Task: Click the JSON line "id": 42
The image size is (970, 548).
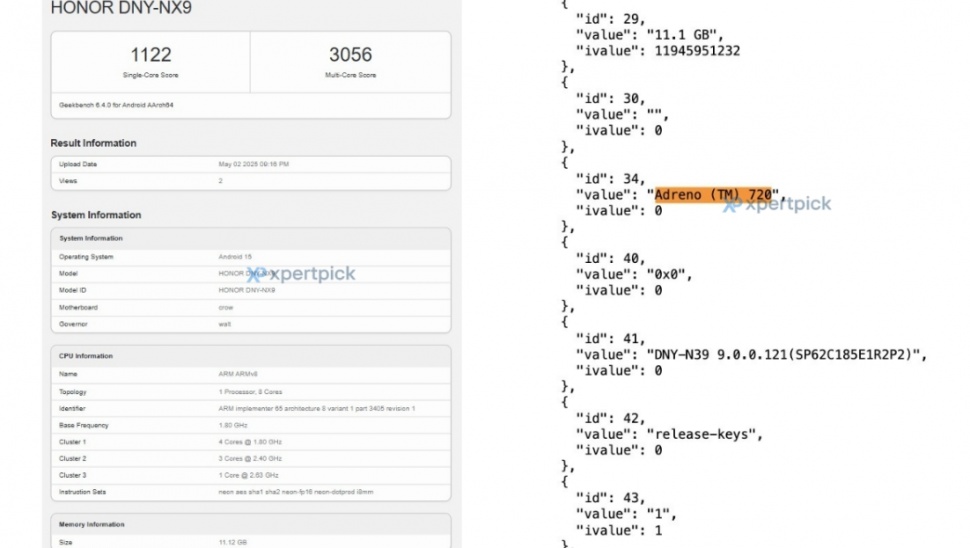Action: (x=611, y=419)
